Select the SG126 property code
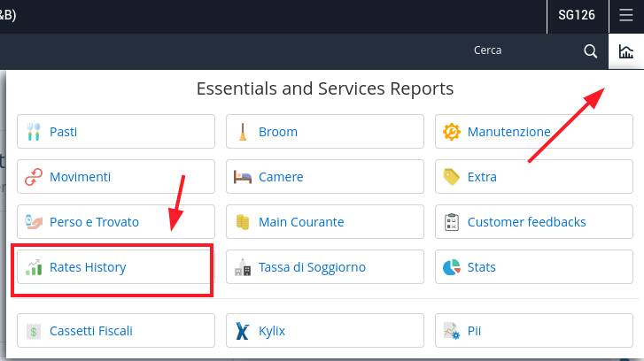The image size is (644, 361). coord(577,15)
